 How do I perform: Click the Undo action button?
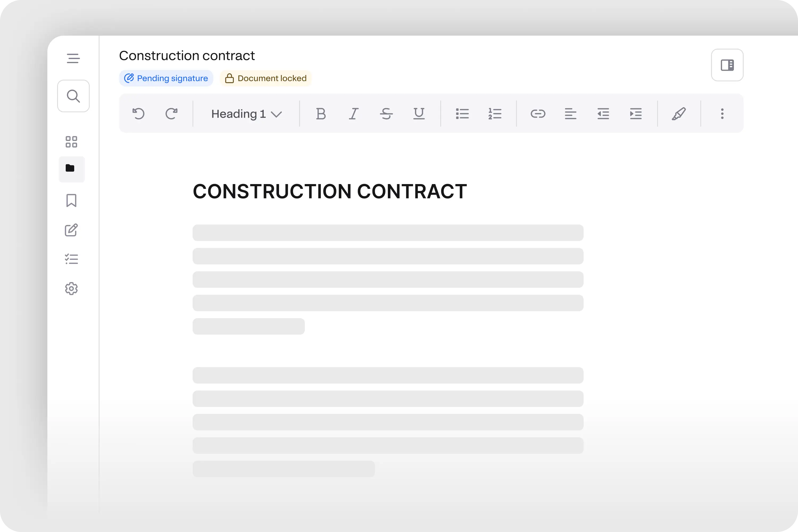[x=138, y=113]
